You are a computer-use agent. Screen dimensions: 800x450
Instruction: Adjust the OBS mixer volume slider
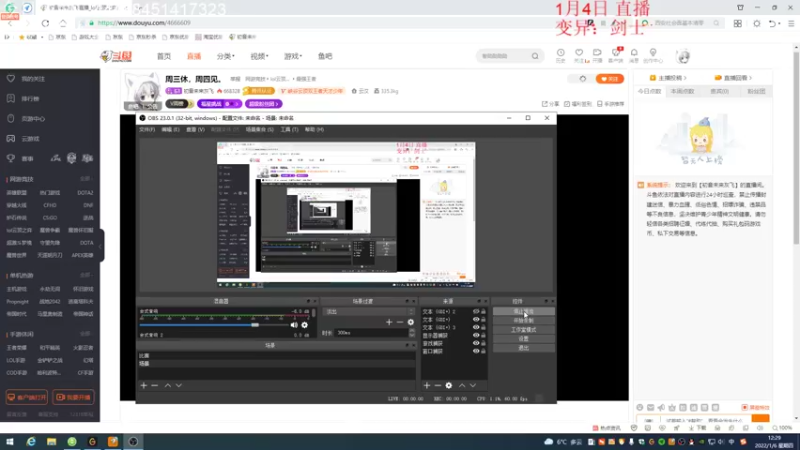255,325
